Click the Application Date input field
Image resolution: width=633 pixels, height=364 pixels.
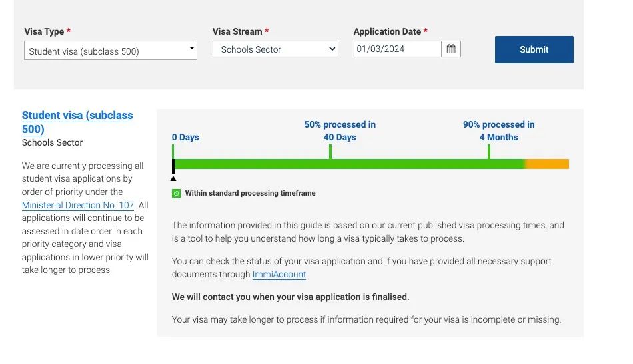398,49
